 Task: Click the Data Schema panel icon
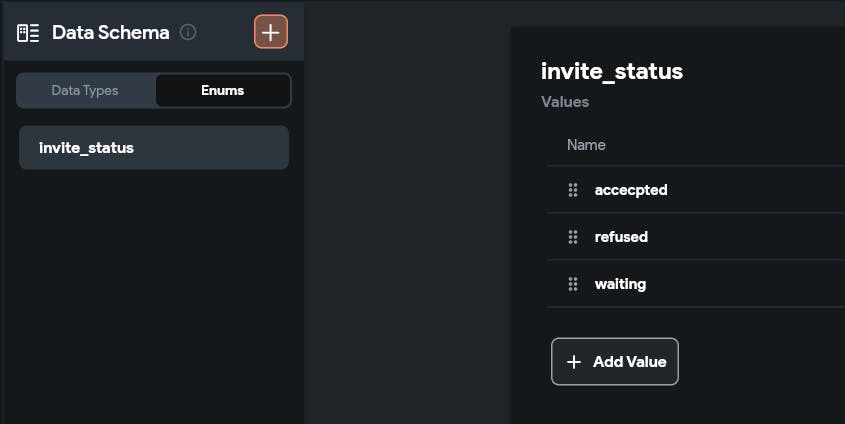tap(28, 32)
